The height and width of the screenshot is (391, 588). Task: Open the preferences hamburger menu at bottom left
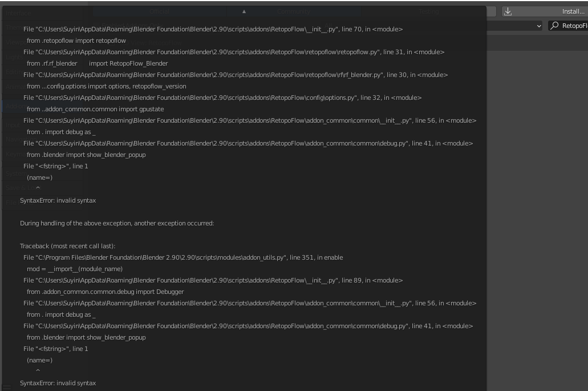pyautogui.click(x=6, y=387)
